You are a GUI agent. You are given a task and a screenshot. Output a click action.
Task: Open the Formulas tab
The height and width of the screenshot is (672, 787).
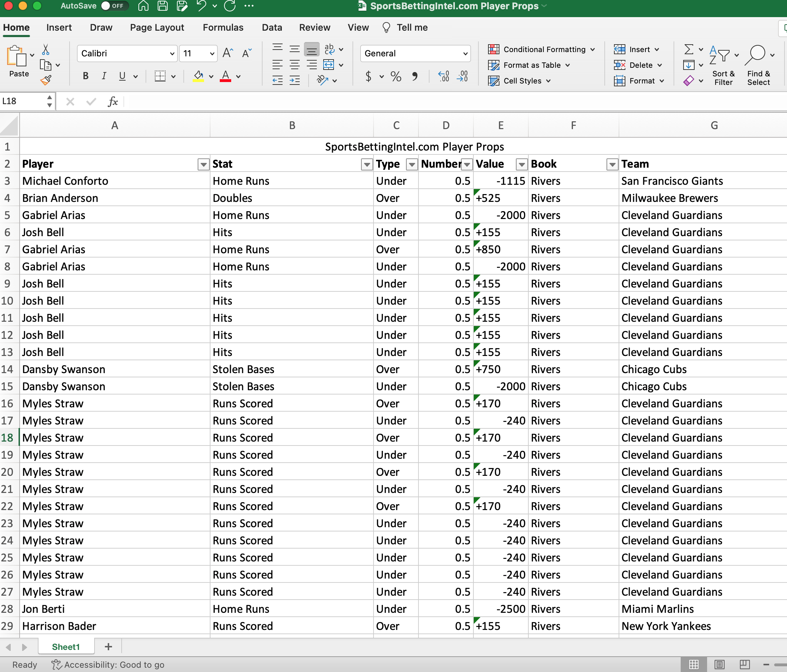tap(223, 27)
